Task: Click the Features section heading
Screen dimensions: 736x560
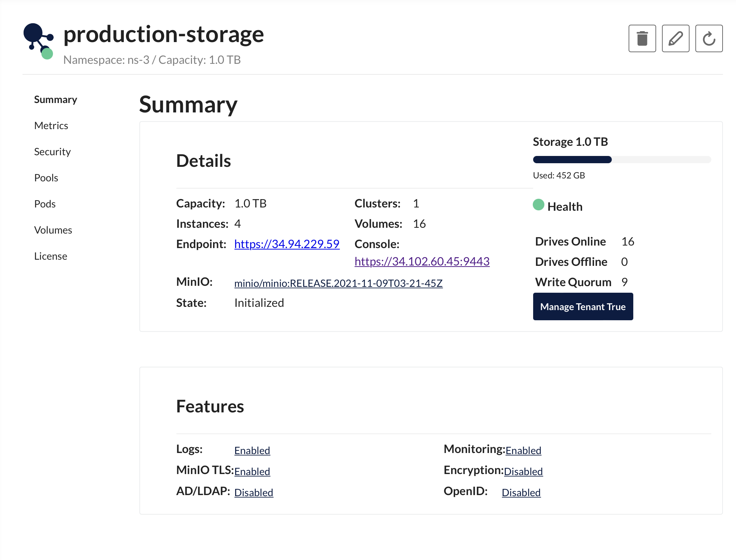Action: coord(210,406)
